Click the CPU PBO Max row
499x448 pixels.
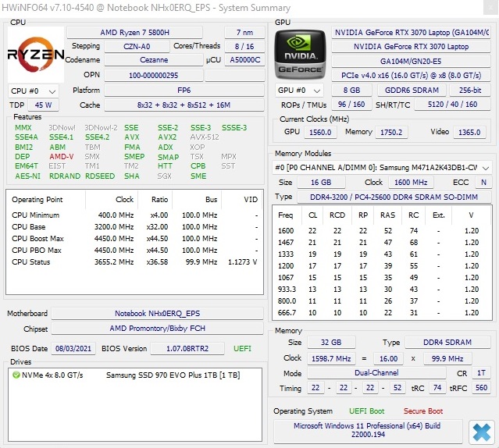tap(134, 251)
